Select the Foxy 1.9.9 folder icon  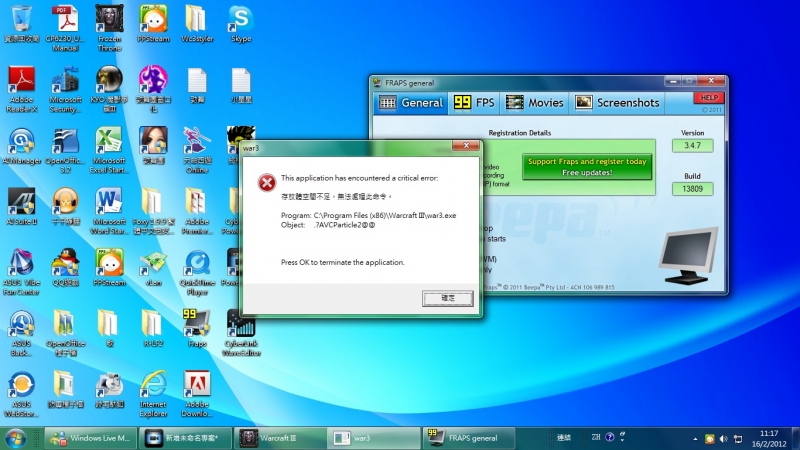pos(153,211)
